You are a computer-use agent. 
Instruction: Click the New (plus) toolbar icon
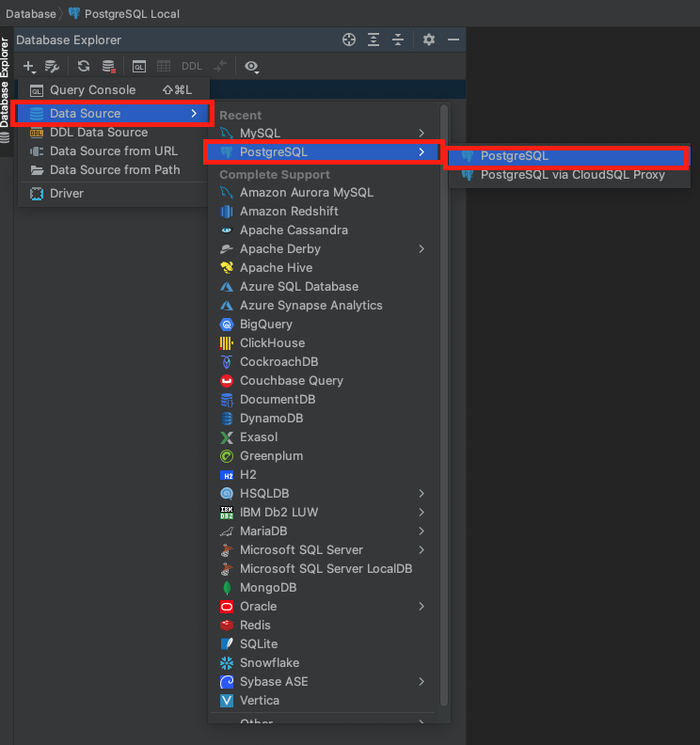click(x=29, y=67)
